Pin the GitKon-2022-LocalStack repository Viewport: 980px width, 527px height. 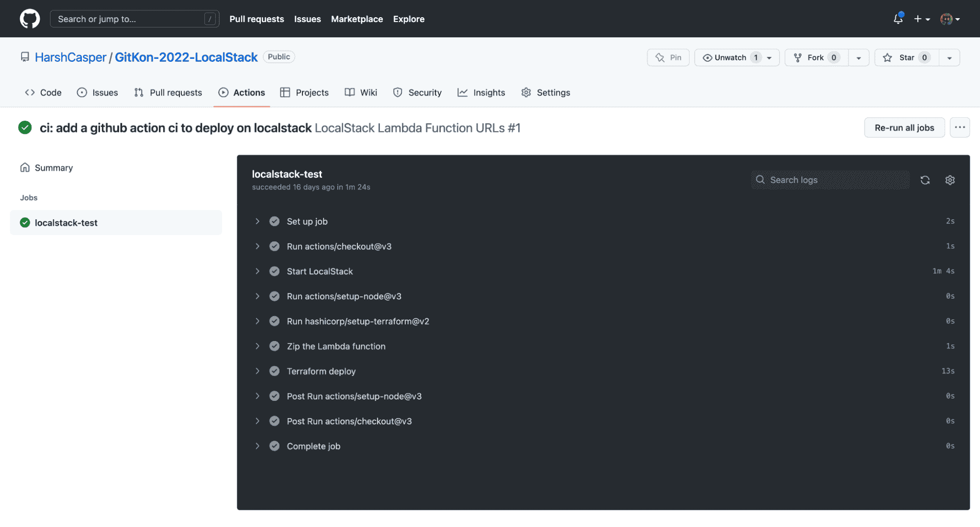(x=668, y=57)
